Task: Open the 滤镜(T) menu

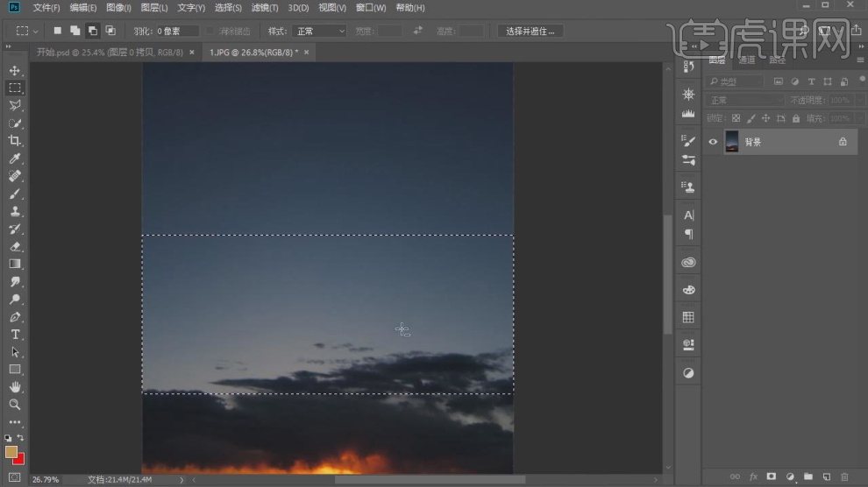Action: tap(264, 8)
